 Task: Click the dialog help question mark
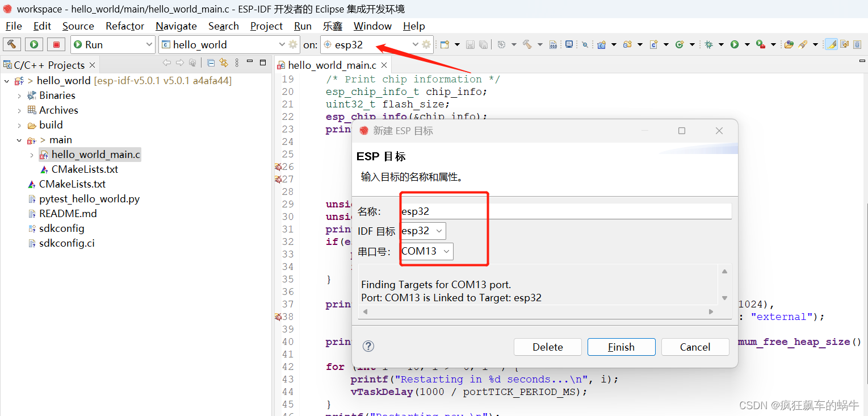coord(368,346)
